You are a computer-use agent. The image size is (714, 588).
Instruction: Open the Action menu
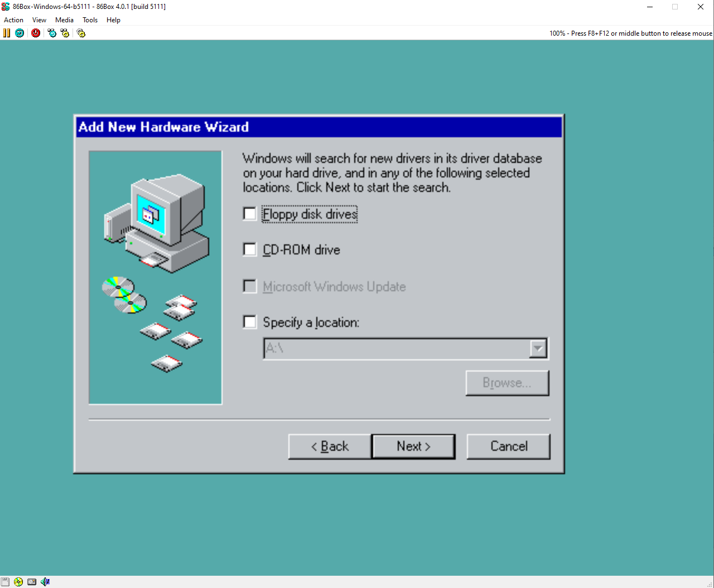pyautogui.click(x=13, y=20)
